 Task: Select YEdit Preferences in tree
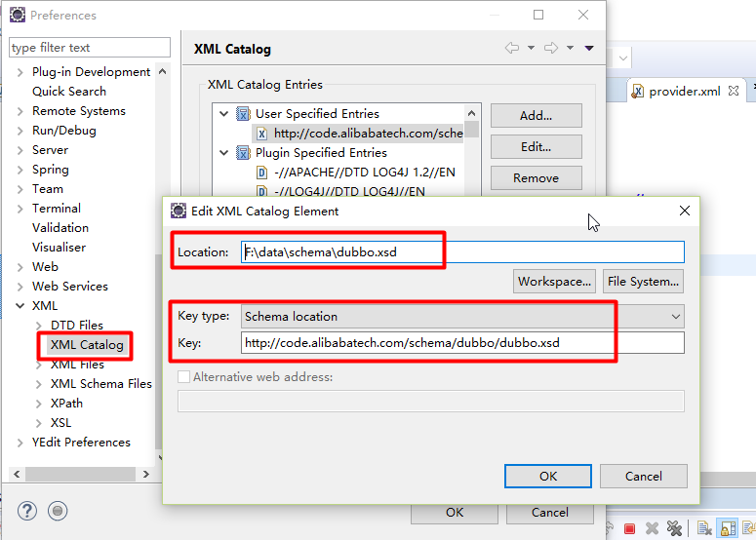(x=81, y=443)
